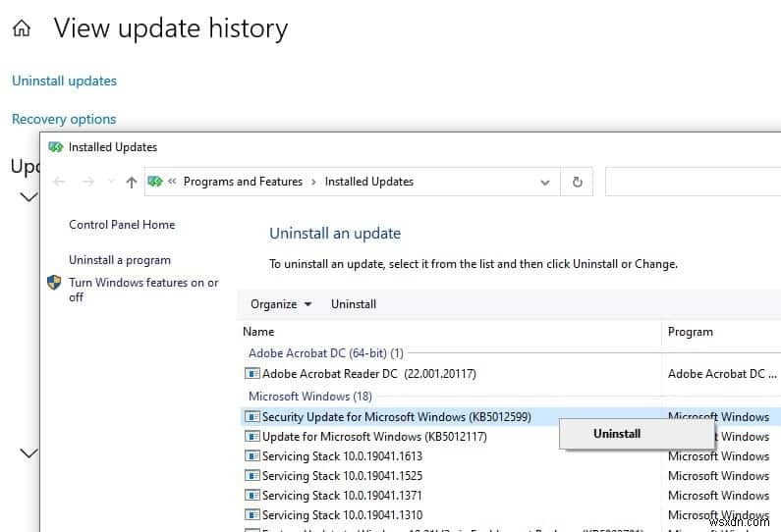
Task: Click Adobe Acrobat DC program cell
Action: click(x=722, y=374)
